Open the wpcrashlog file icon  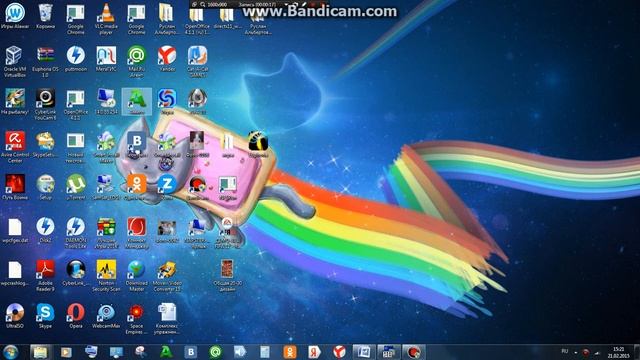pos(15,273)
